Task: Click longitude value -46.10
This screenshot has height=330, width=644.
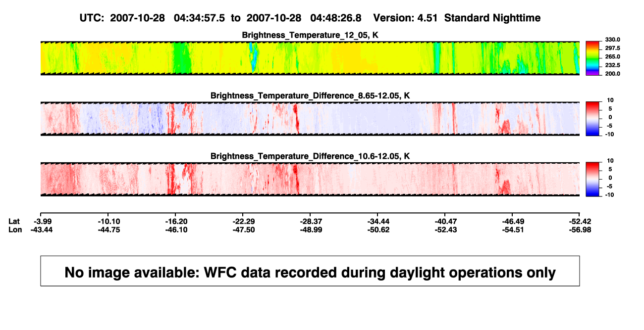Action: click(x=176, y=230)
